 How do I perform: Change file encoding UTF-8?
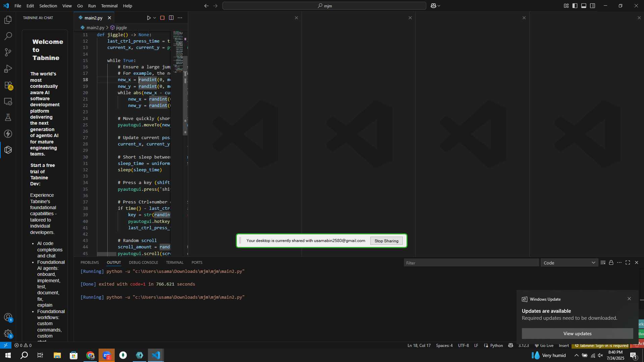(x=463, y=345)
